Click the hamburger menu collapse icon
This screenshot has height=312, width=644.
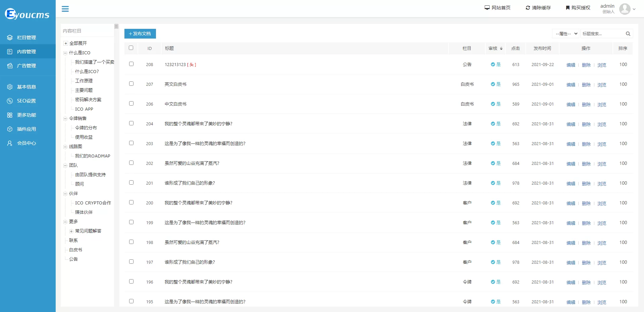coord(65,9)
